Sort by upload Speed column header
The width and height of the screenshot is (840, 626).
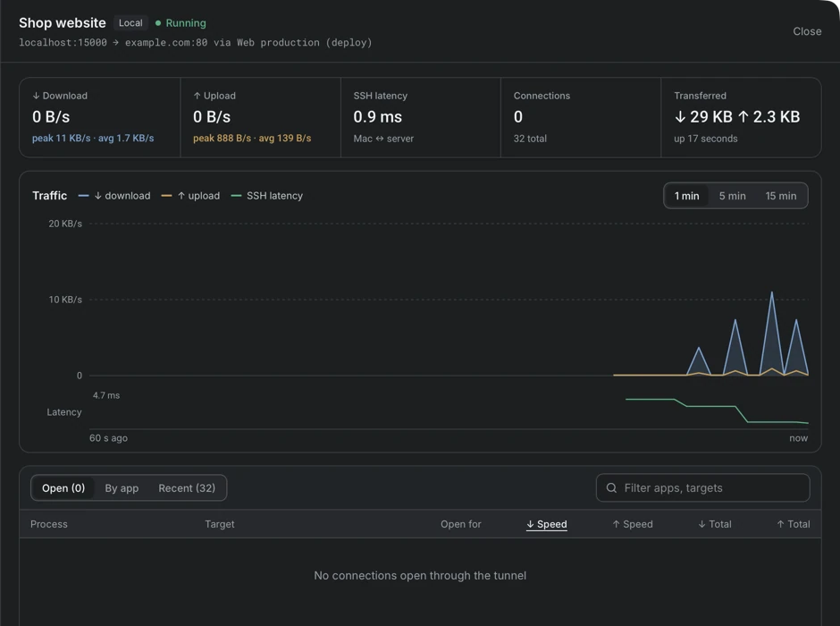633,524
